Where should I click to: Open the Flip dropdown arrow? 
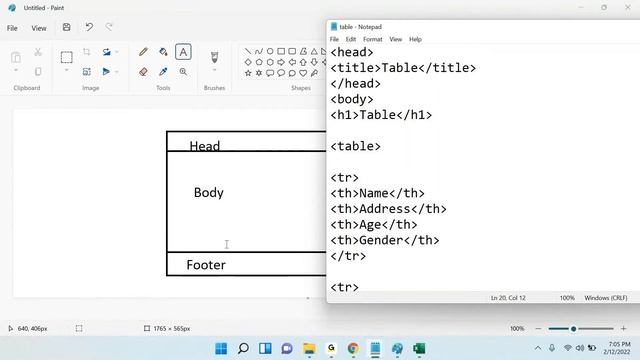[117, 72]
